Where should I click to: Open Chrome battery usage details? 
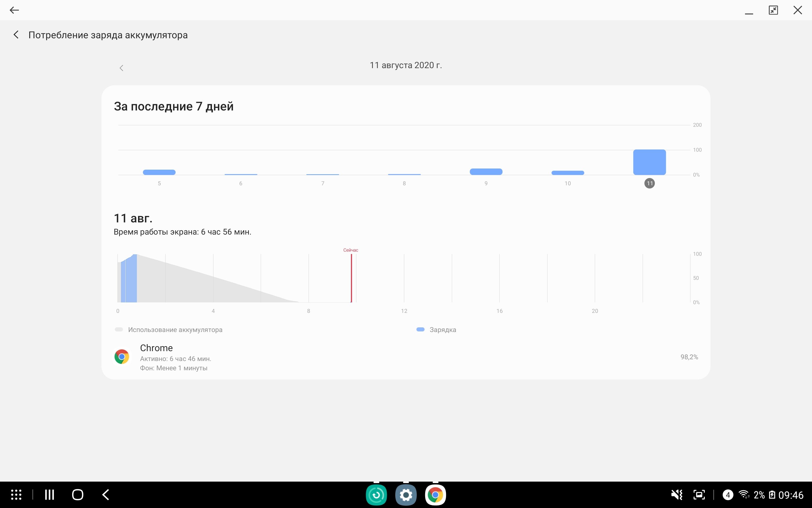pos(406,357)
